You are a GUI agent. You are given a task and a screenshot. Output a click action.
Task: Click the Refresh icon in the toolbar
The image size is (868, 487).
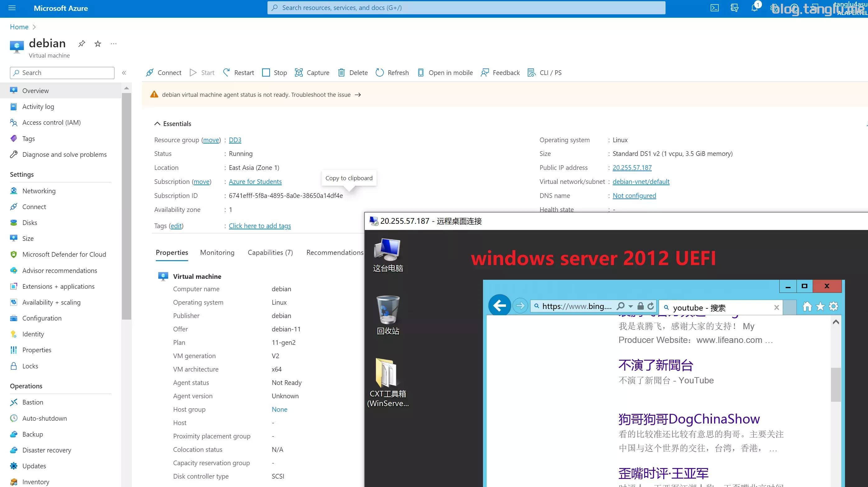[380, 73]
